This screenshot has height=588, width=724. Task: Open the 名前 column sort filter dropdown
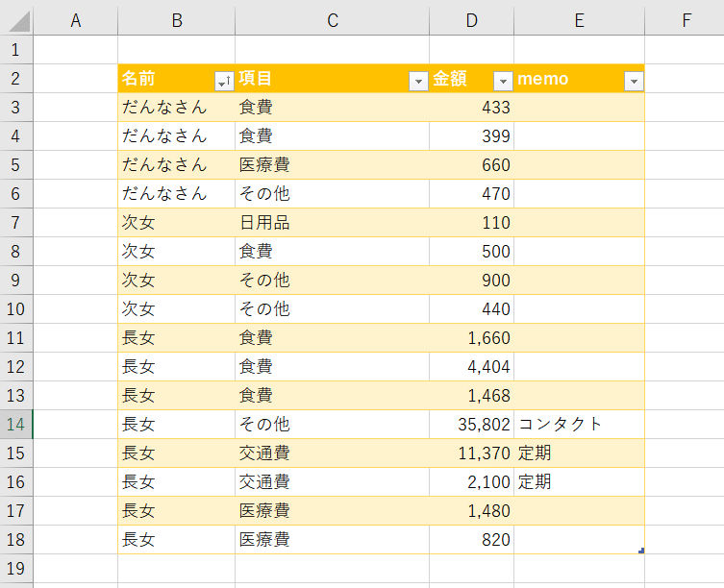[224, 82]
